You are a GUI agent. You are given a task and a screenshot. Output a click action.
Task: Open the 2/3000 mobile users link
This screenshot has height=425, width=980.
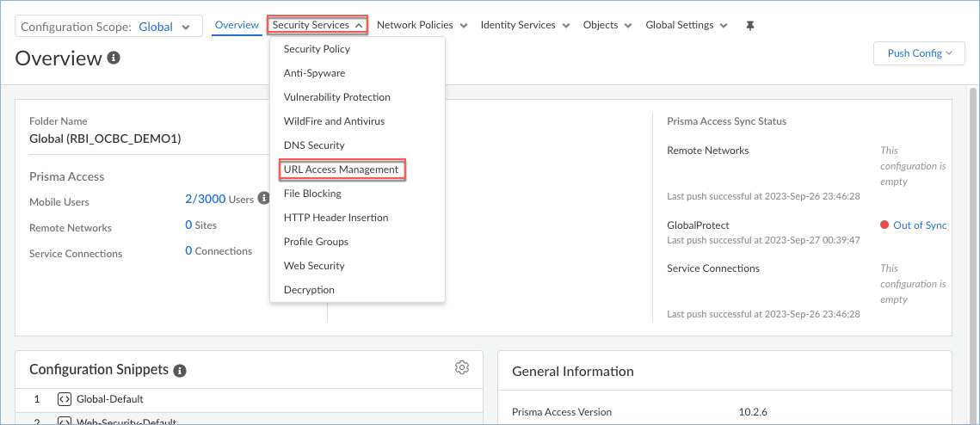click(205, 199)
